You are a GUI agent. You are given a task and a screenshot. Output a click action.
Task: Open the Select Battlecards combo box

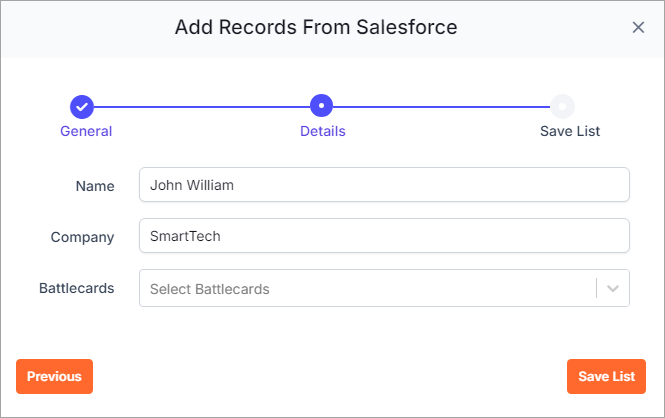[384, 288]
